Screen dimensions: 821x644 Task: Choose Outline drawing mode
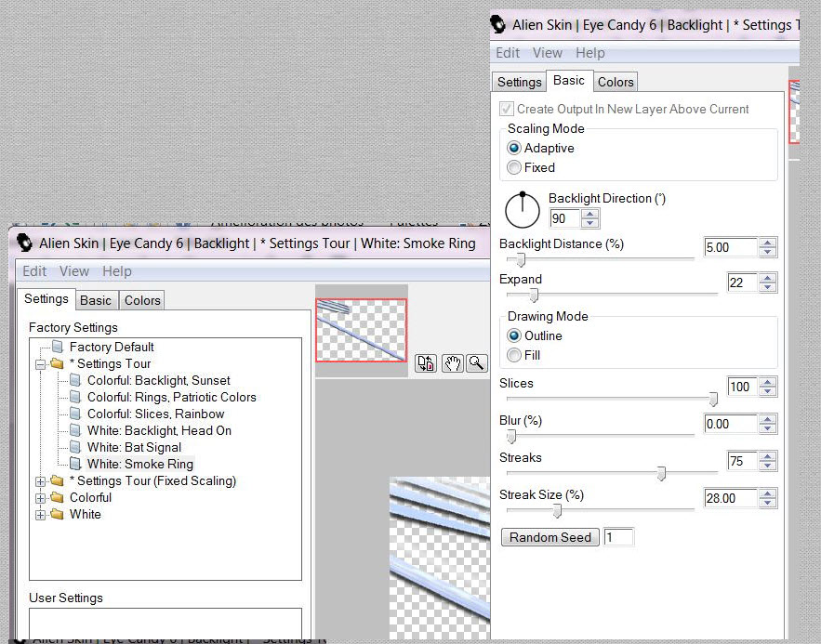[x=514, y=335]
